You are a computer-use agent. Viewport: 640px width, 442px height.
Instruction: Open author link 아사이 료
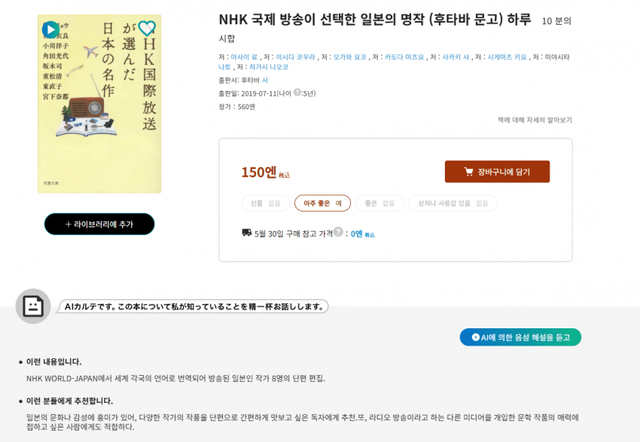click(x=244, y=57)
